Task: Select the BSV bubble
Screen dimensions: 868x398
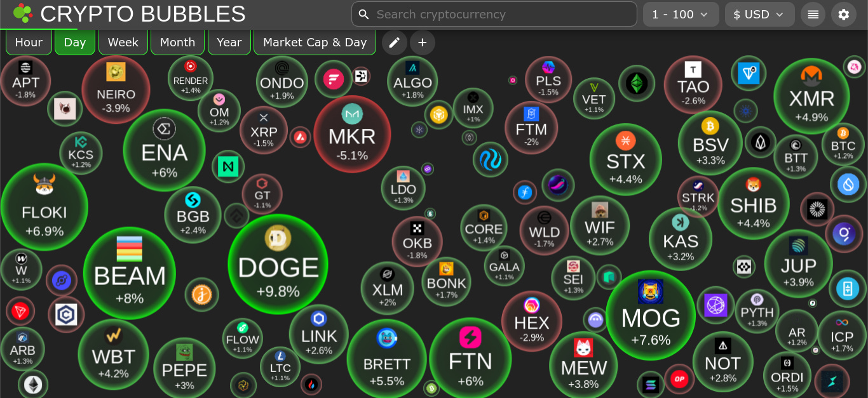Action: coord(710,143)
